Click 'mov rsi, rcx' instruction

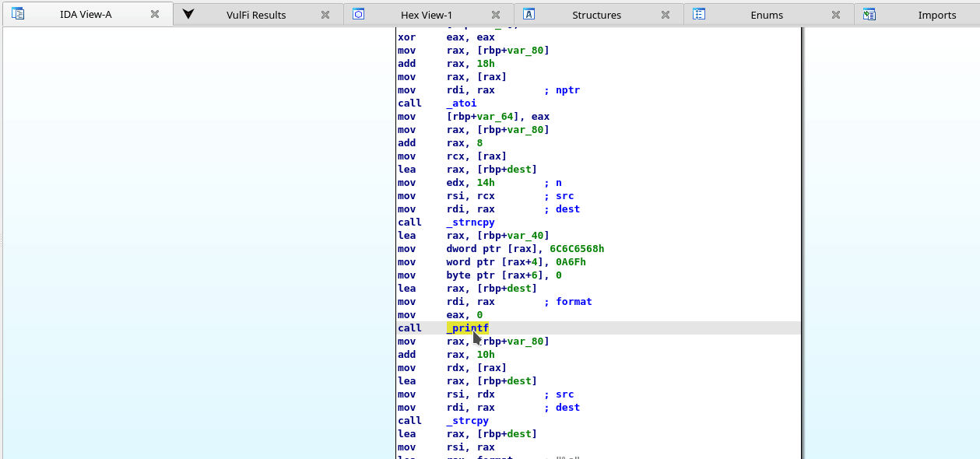[446, 196]
